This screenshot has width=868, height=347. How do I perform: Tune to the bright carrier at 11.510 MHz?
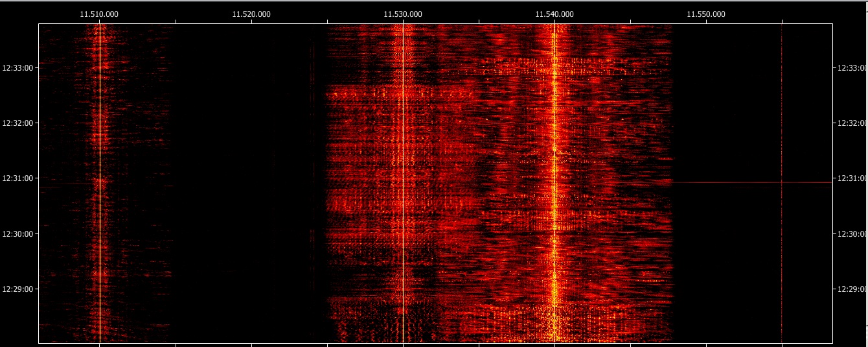coord(100,184)
